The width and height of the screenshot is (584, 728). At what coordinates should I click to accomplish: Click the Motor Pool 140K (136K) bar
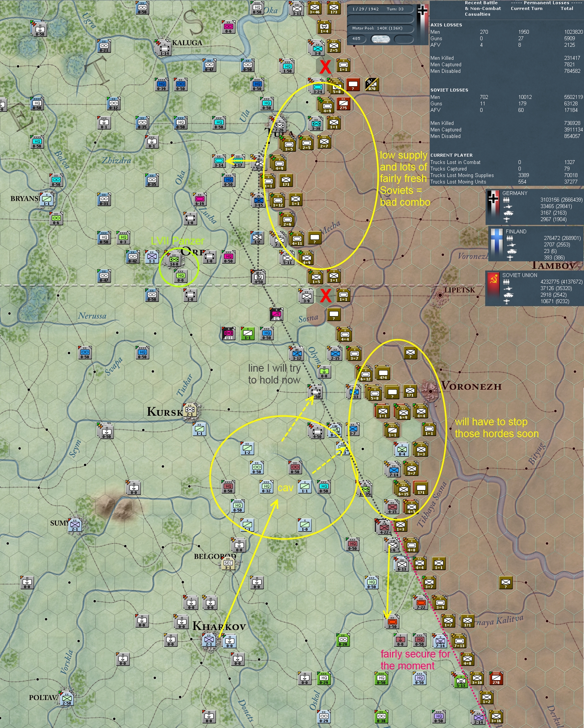pyautogui.click(x=381, y=28)
